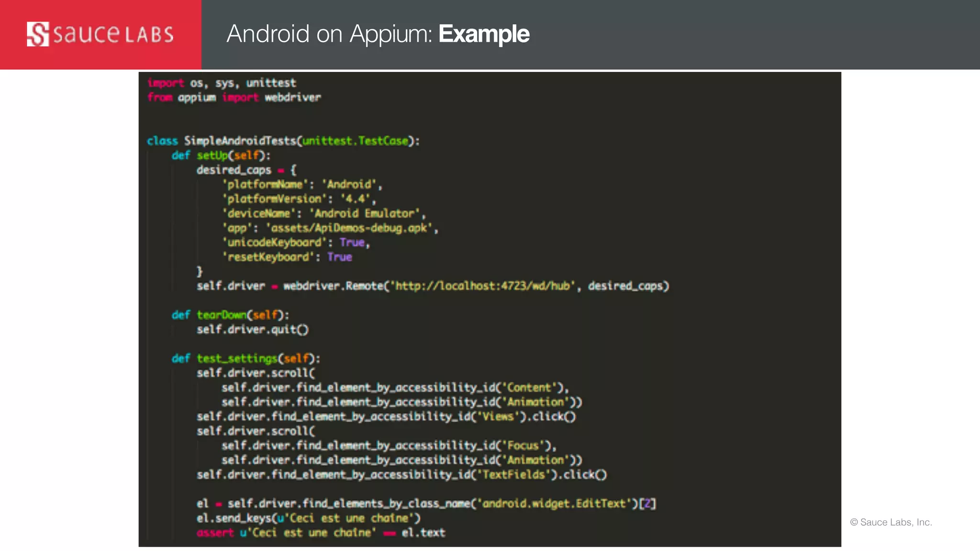Click the find_element_by_accessibility_id('Focus') line
Screen dimensions: 980x551
389,446
